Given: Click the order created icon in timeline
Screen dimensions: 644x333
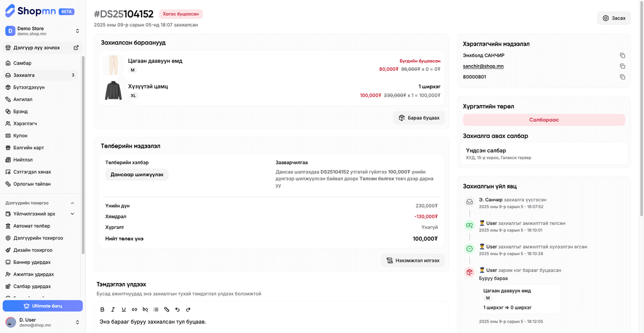Looking at the screenshot, I should (x=470, y=202).
